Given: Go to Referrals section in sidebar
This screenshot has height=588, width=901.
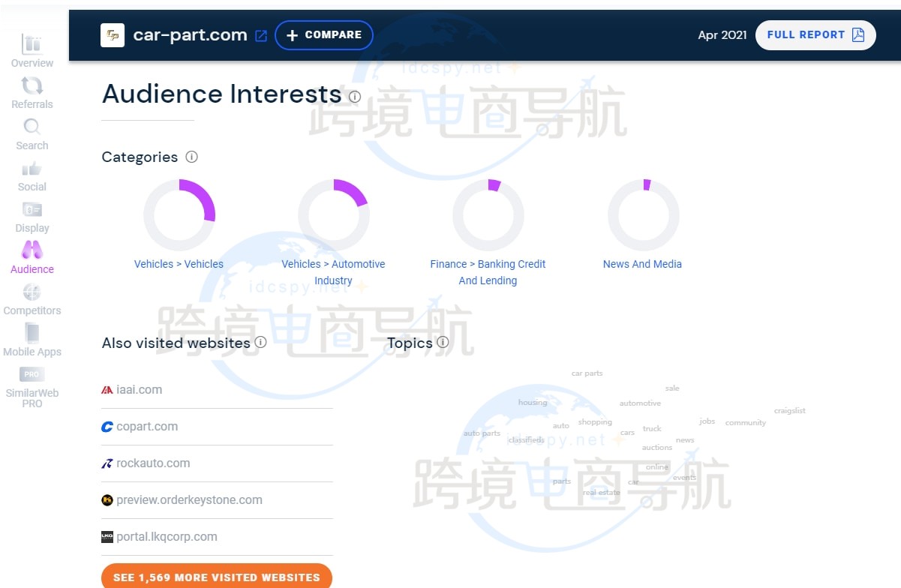Looking at the screenshot, I should [x=32, y=86].
